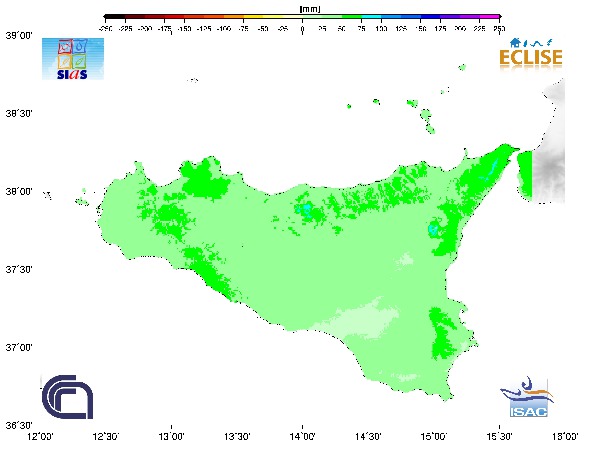Click the ECLISE logo
The width and height of the screenshot is (600, 450).
coord(531,54)
